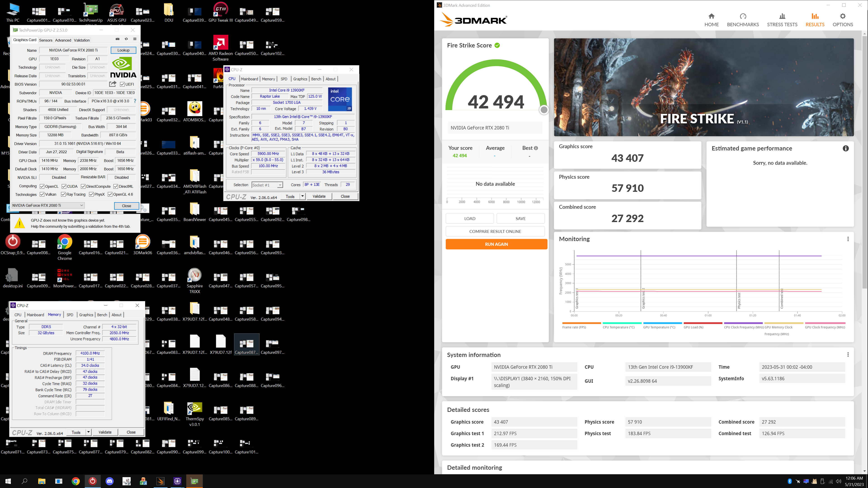Open the 3DMark HOME page

(711, 20)
